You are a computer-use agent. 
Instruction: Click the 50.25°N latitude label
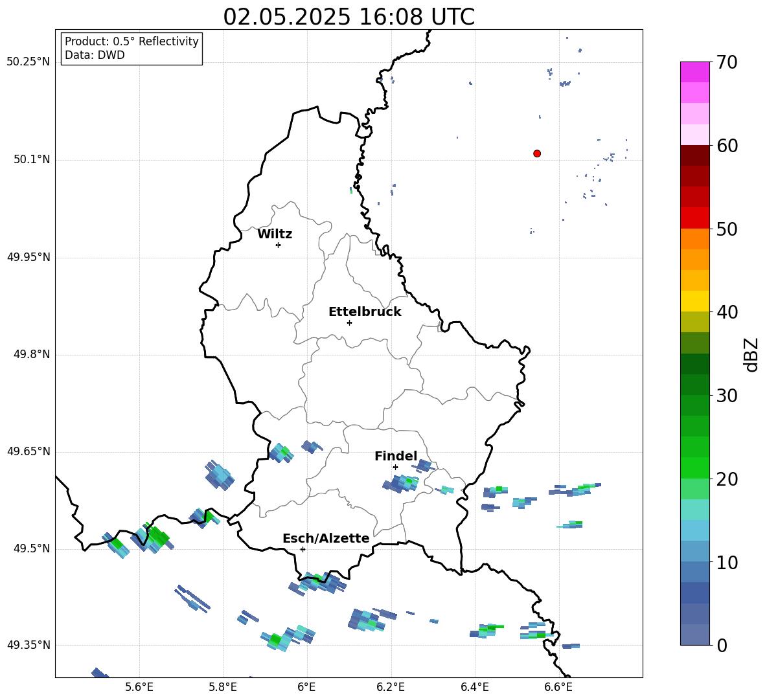pyautogui.click(x=29, y=62)
